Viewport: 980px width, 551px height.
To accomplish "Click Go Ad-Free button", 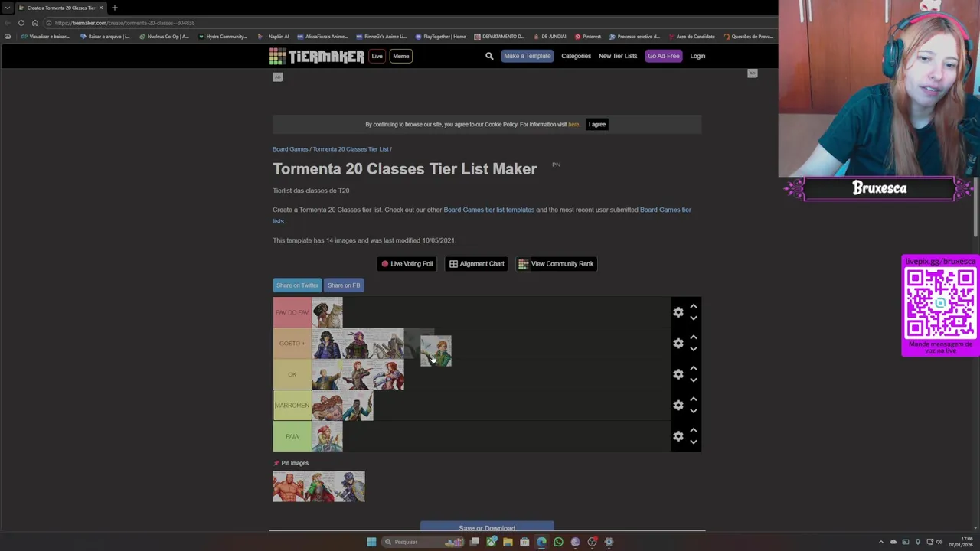I will coord(663,56).
